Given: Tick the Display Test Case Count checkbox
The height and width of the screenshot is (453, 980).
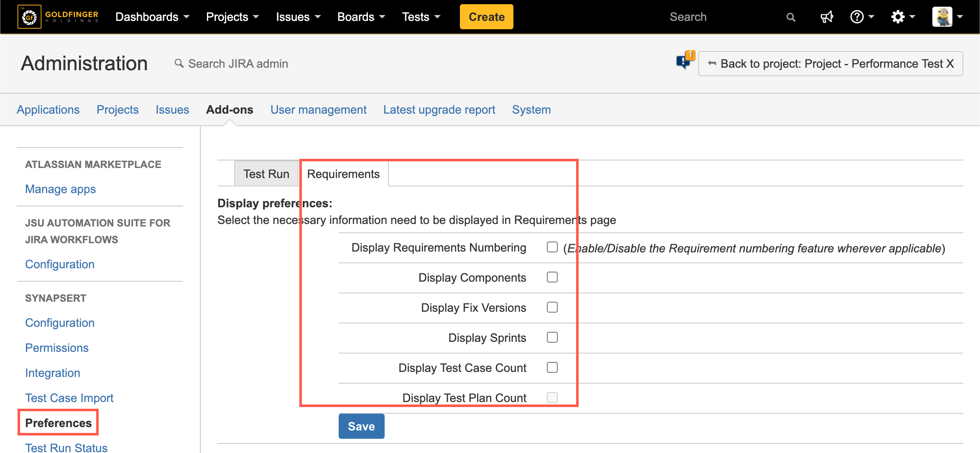Looking at the screenshot, I should (552, 367).
